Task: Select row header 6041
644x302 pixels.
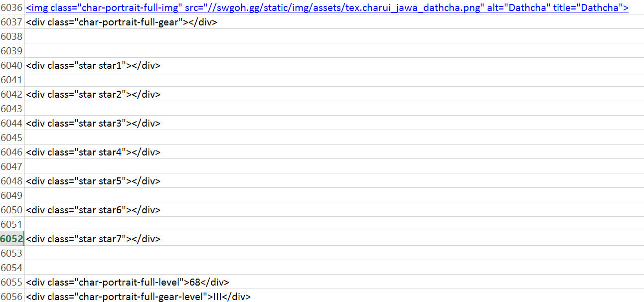Action: (x=12, y=80)
